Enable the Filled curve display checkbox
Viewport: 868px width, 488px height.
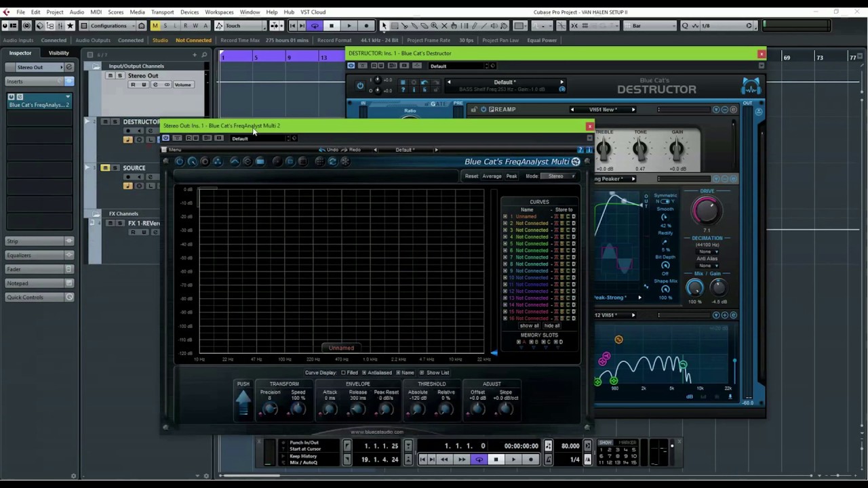coord(344,373)
